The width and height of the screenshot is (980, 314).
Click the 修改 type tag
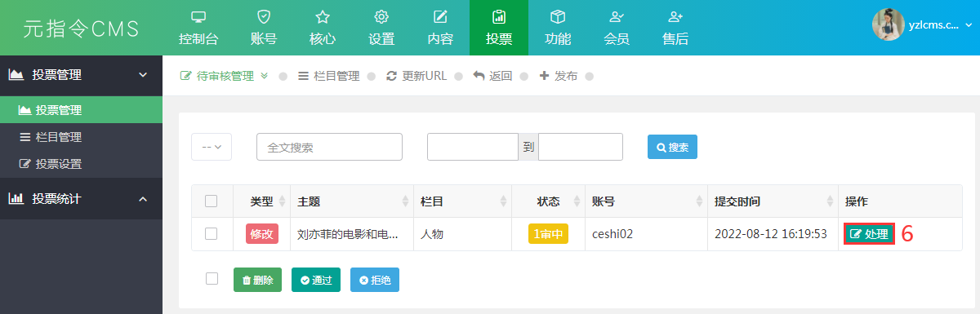(x=262, y=234)
